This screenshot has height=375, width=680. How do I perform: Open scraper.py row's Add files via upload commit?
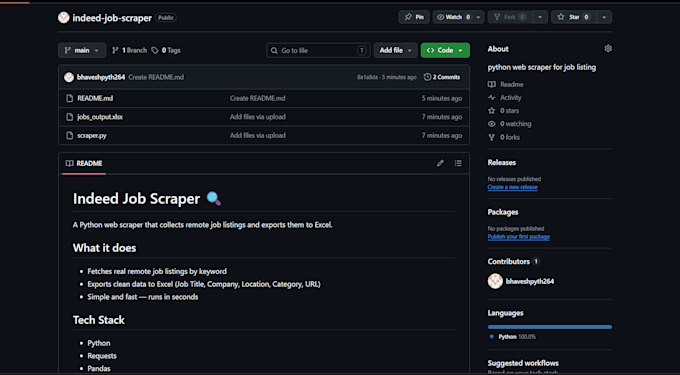[x=258, y=136]
